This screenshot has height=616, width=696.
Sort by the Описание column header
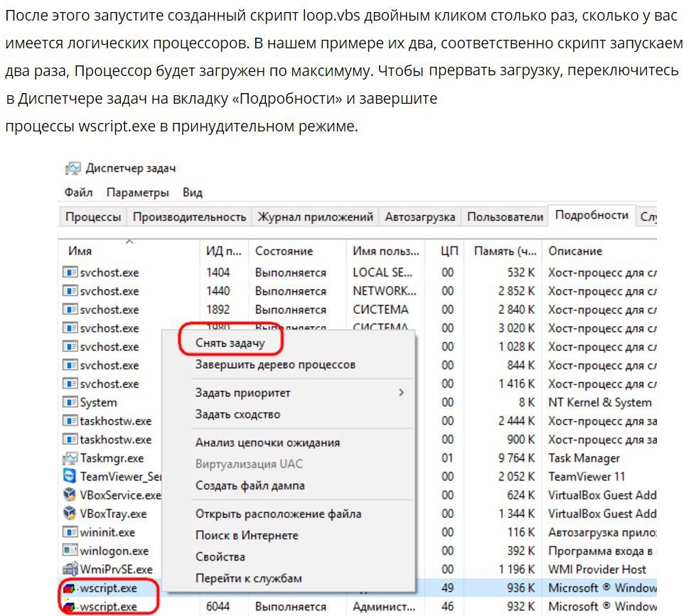(600, 251)
